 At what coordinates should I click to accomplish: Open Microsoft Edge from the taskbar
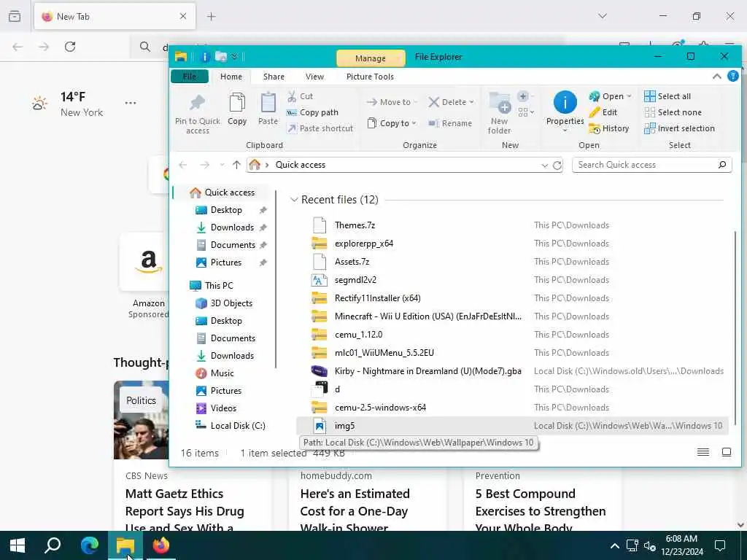[x=90, y=545]
